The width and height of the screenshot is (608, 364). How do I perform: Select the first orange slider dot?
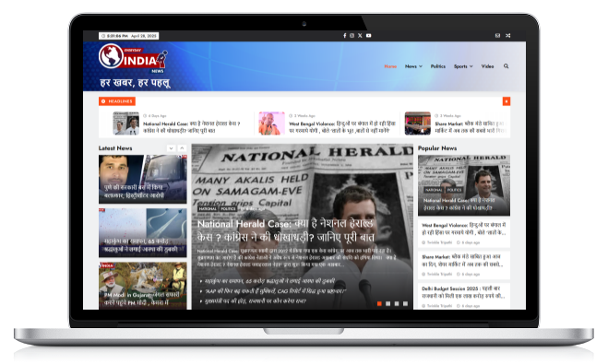(x=379, y=303)
